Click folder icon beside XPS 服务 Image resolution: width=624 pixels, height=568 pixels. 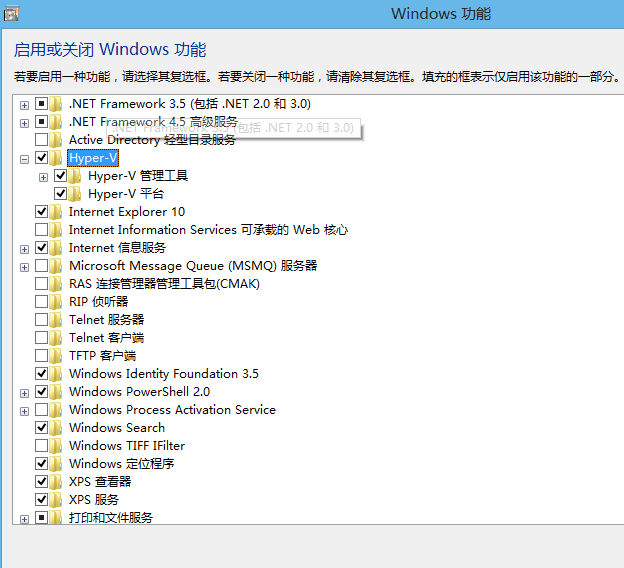56,500
